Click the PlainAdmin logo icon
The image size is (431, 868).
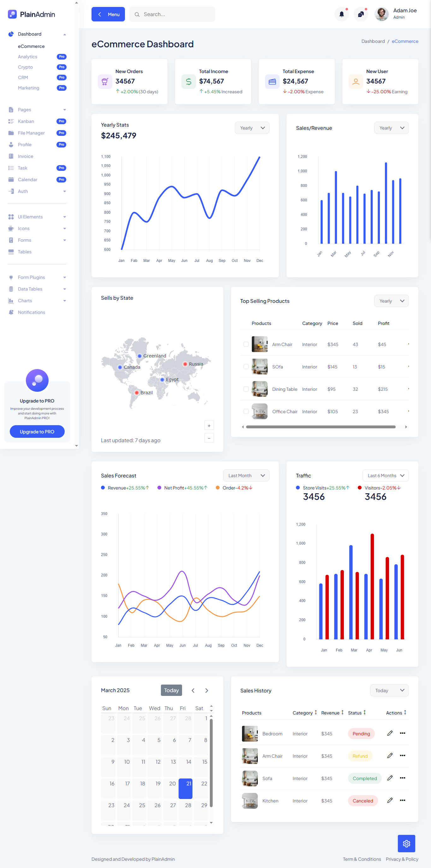coord(12,14)
